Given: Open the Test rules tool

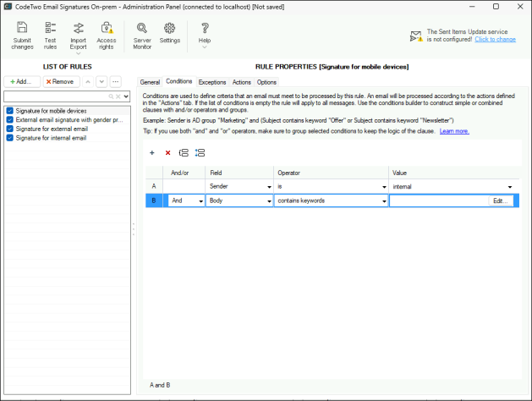Looking at the screenshot, I should click(x=50, y=36).
